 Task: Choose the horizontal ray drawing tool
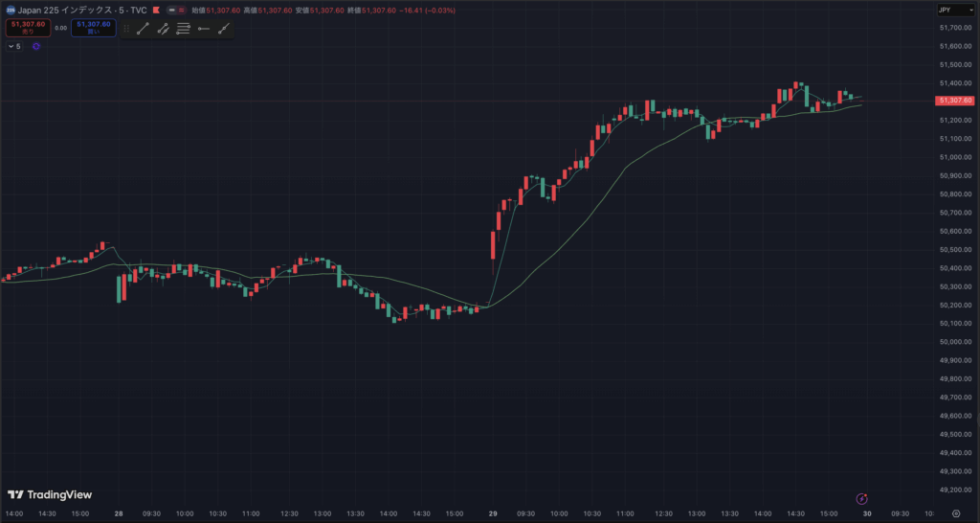(204, 29)
